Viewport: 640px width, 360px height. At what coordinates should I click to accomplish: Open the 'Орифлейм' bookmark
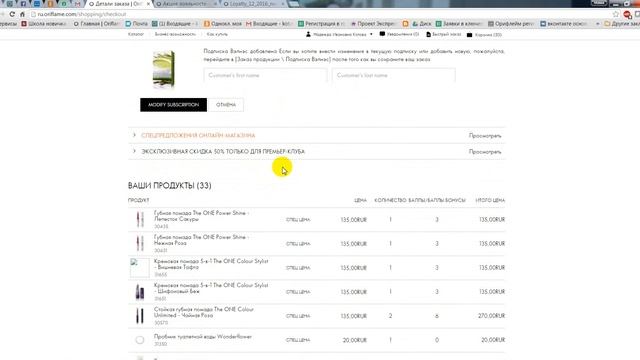(x=511, y=24)
